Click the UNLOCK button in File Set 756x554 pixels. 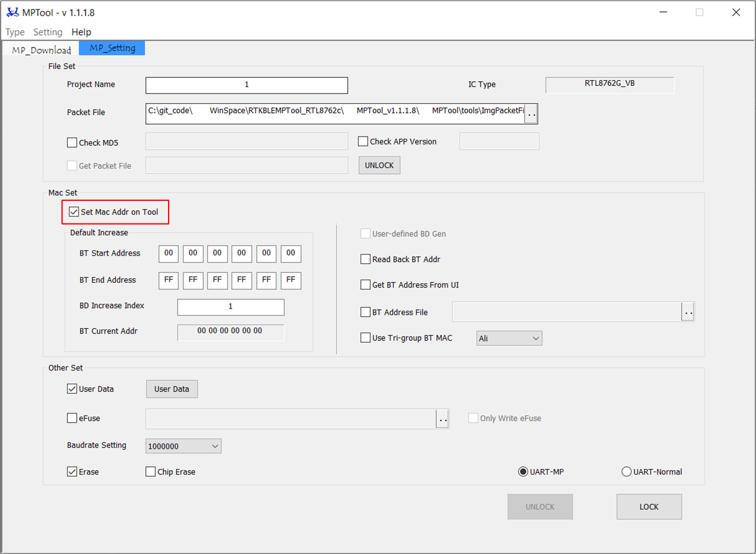tap(379, 166)
